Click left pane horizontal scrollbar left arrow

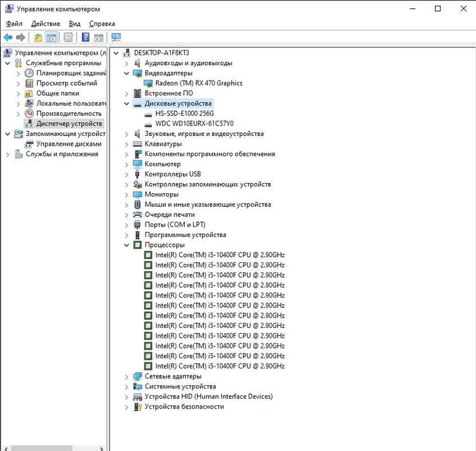point(6,448)
